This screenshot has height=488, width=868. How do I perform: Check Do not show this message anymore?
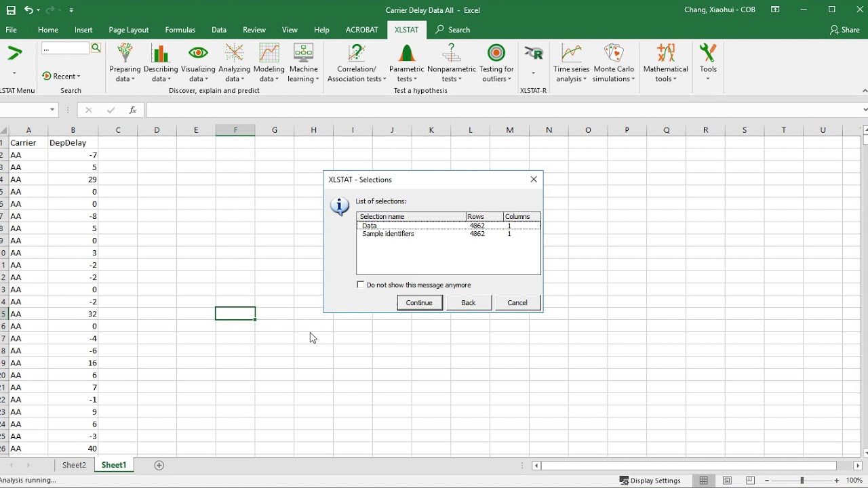click(361, 285)
